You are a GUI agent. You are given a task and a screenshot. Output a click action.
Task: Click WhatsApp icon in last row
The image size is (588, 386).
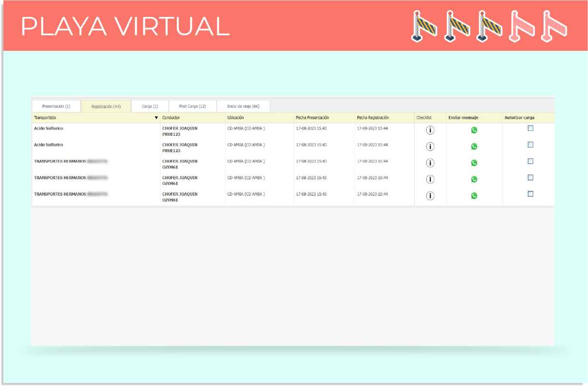tap(474, 196)
